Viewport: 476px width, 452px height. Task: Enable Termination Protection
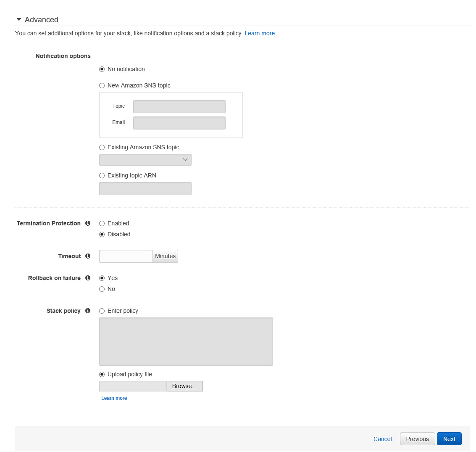[x=102, y=224]
